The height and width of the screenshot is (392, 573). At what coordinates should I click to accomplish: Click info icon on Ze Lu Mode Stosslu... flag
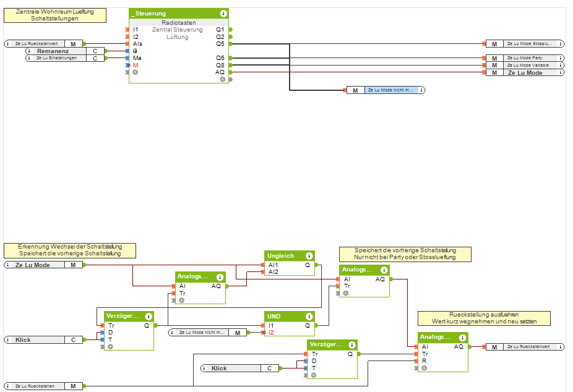click(x=560, y=44)
